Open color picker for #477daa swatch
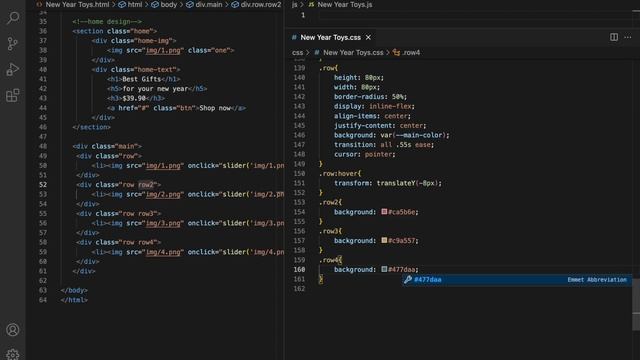The height and width of the screenshot is (360, 640). pyautogui.click(x=384, y=269)
